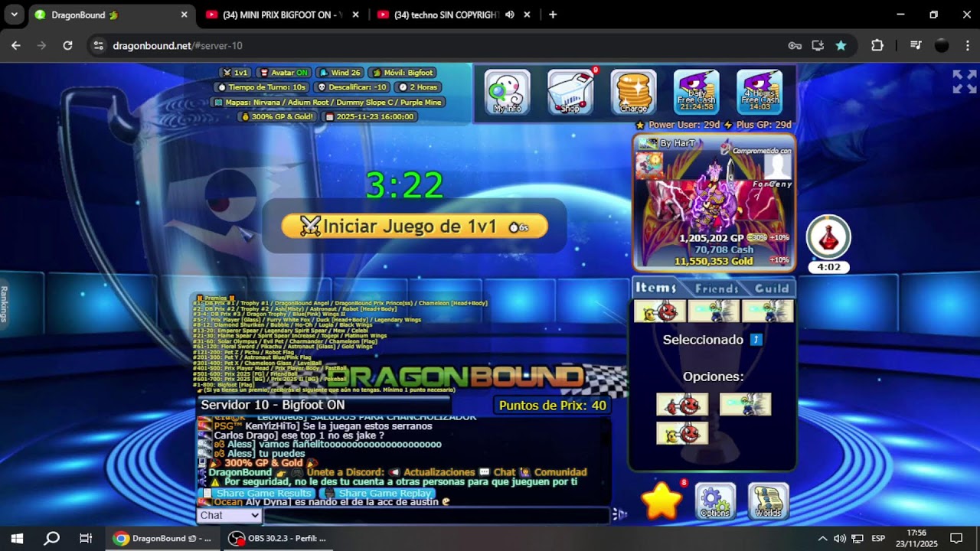This screenshot has width=980, height=551.
Task: Click Puntos de Prix: 40 label
Action: click(x=552, y=406)
